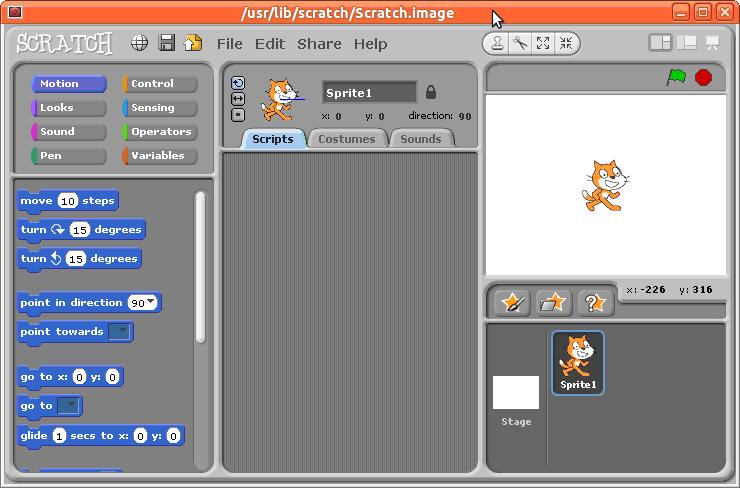
Task: Select the Sound block category
Action: pyautogui.click(x=69, y=132)
